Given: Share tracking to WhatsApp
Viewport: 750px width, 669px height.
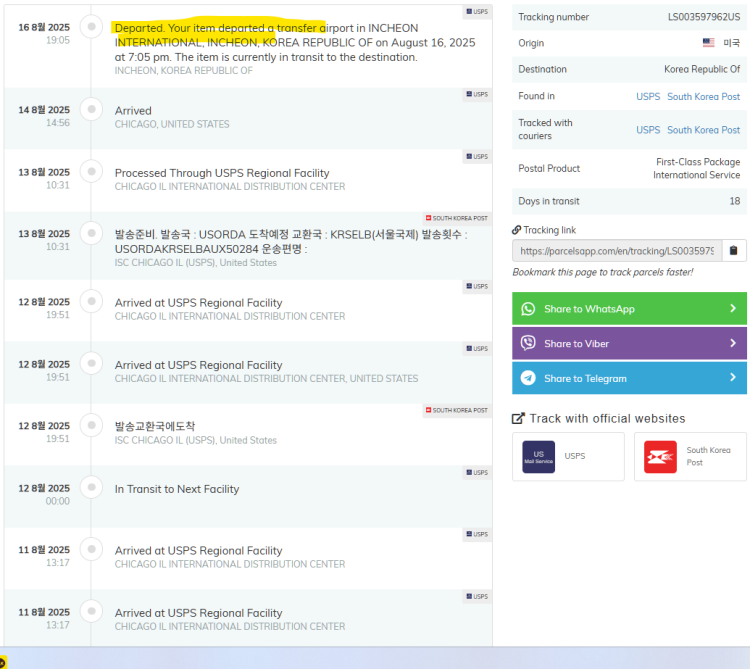Looking at the screenshot, I should pyautogui.click(x=629, y=308).
